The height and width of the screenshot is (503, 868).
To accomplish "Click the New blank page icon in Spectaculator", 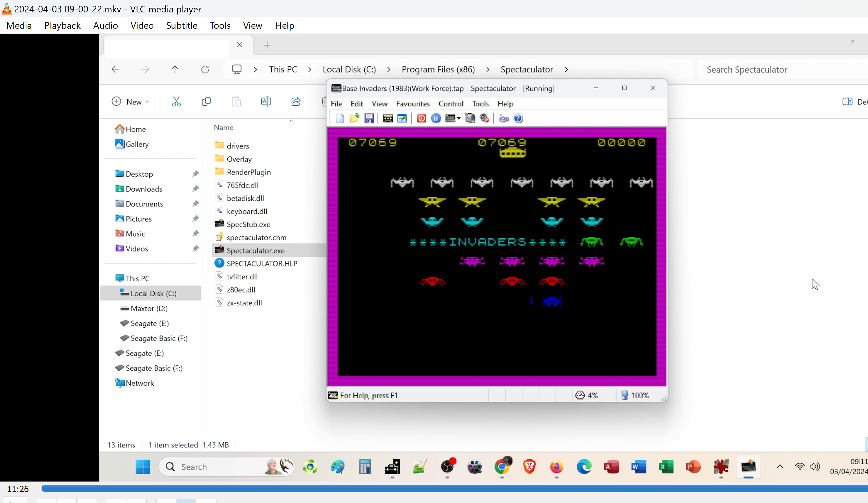I will [340, 119].
